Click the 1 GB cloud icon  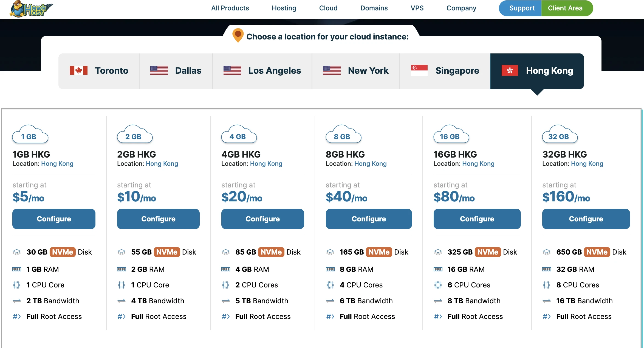pos(30,134)
